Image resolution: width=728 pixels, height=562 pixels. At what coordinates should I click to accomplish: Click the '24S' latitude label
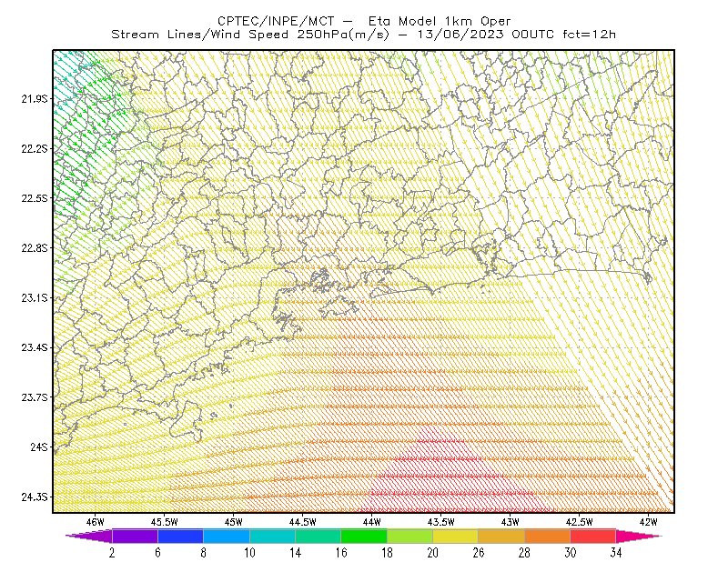click(x=39, y=447)
